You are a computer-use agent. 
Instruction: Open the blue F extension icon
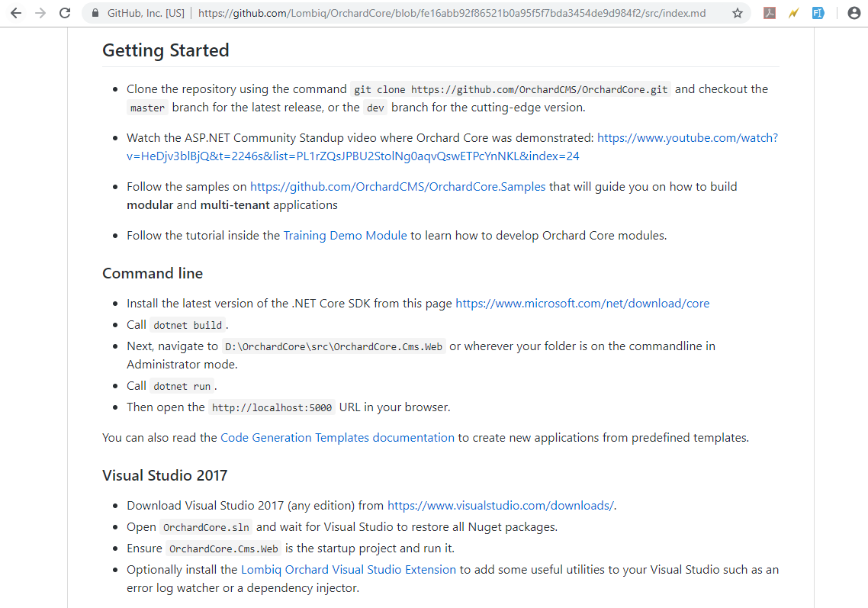[x=818, y=13]
